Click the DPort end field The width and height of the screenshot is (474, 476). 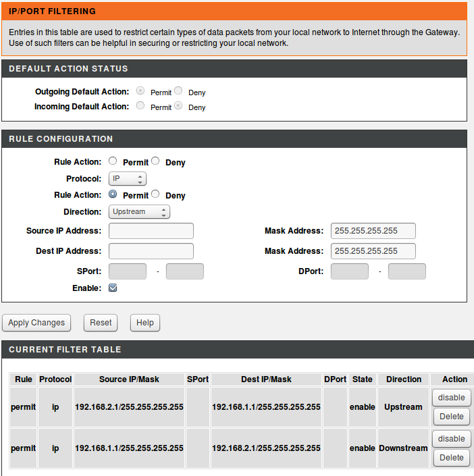click(x=407, y=271)
